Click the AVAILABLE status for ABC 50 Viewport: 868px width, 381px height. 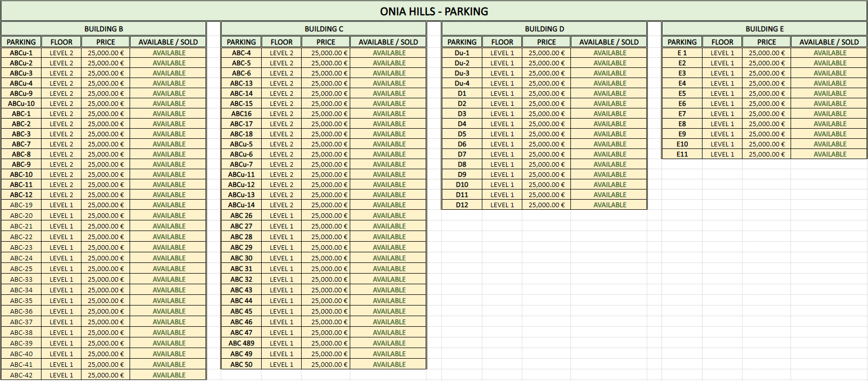point(389,364)
